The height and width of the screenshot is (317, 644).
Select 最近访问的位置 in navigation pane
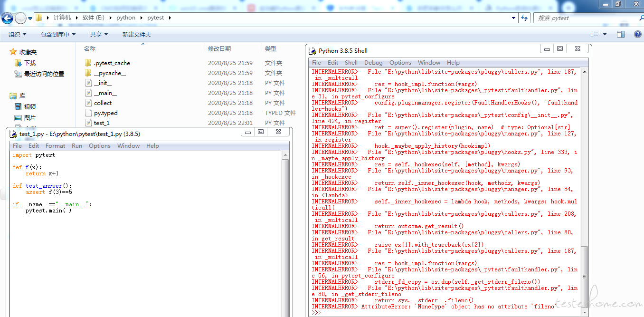pos(44,74)
